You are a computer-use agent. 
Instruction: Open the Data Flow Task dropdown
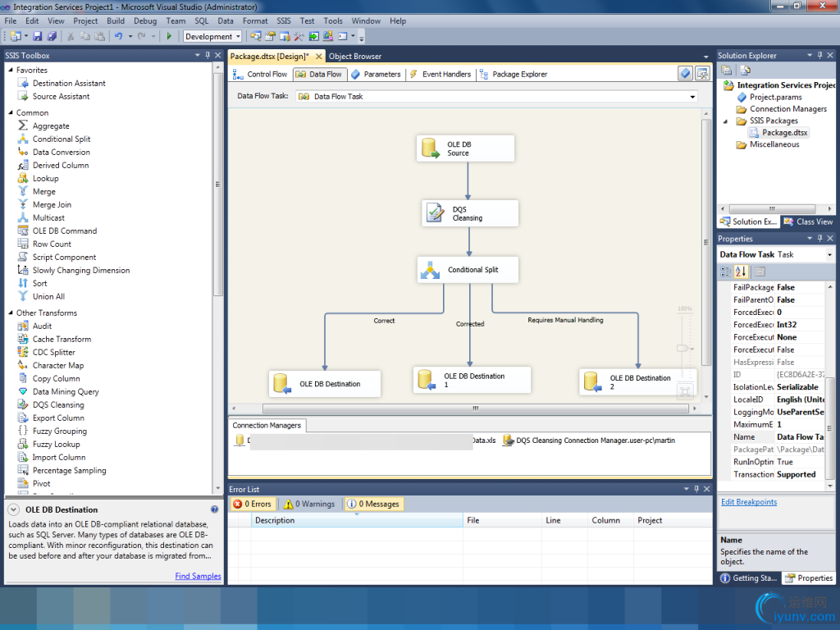click(x=692, y=97)
